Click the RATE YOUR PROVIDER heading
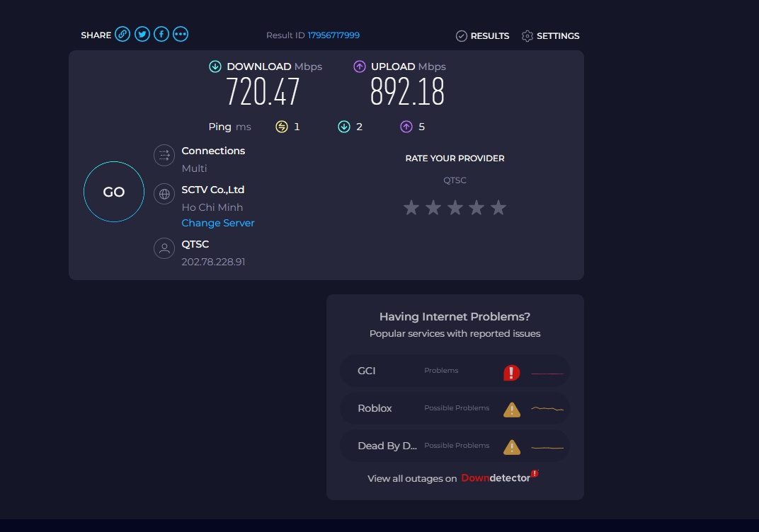Screen dimensions: 759x532 (x=455, y=158)
